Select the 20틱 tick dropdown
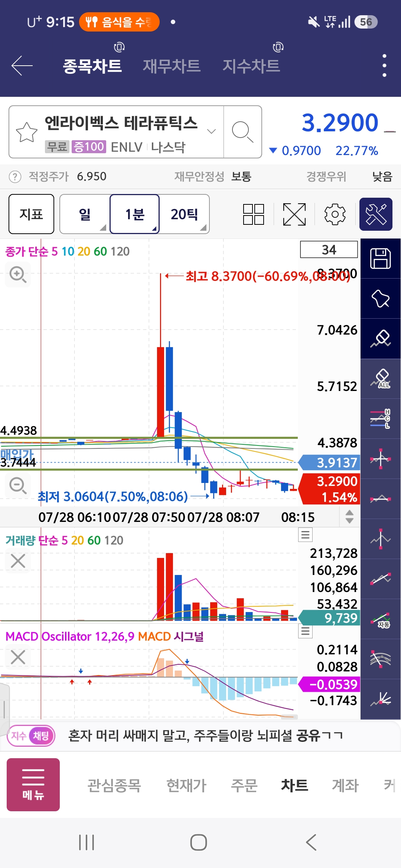The height and width of the screenshot is (868, 401). (185, 214)
